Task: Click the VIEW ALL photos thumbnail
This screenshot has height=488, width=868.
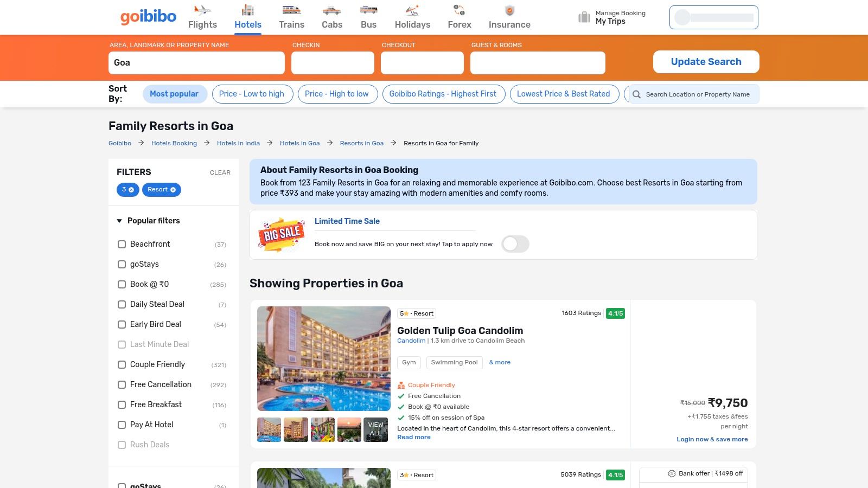Action: coord(375,429)
